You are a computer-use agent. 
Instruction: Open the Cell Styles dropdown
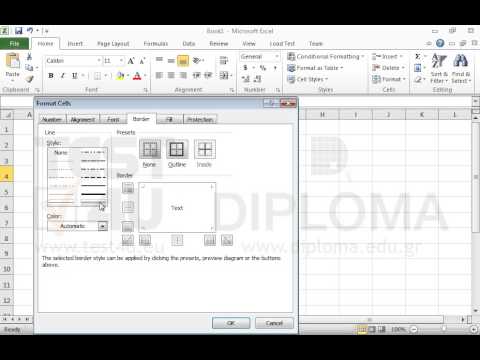(308, 79)
